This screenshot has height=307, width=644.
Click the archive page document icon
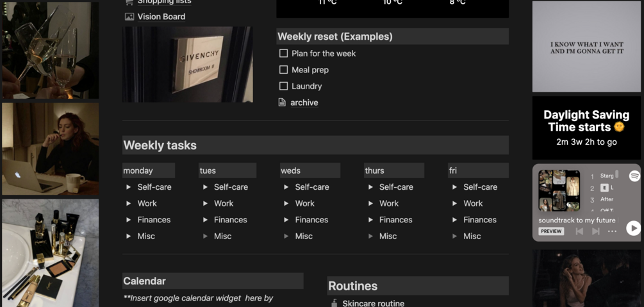tap(282, 103)
